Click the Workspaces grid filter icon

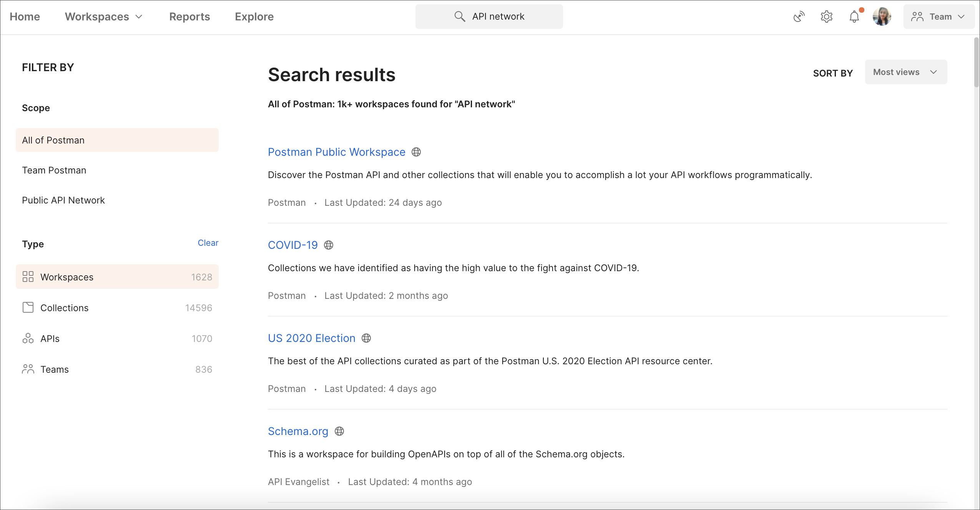click(x=28, y=277)
